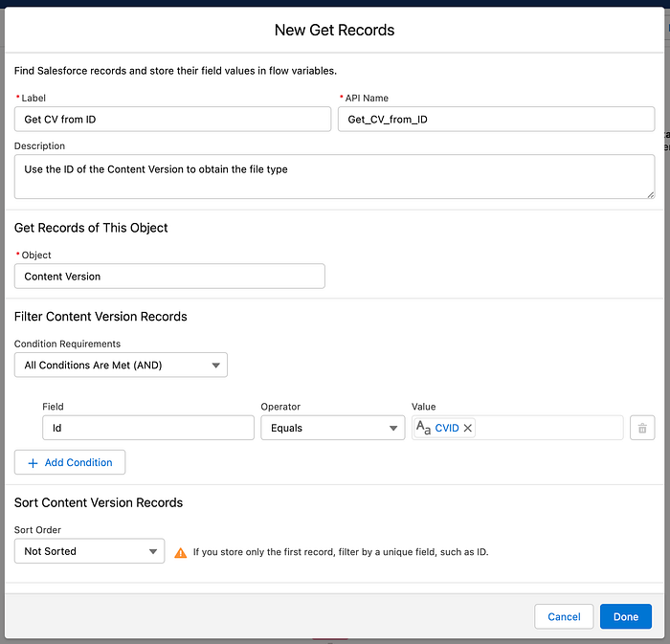Image resolution: width=670 pixels, height=644 pixels.
Task: Remove the CVID value pill
Action: pos(468,429)
